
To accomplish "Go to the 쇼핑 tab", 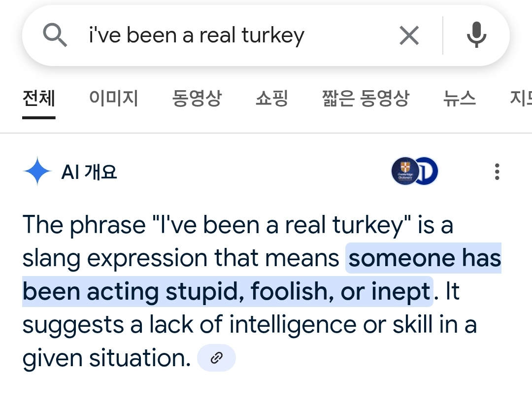I will pos(272,98).
